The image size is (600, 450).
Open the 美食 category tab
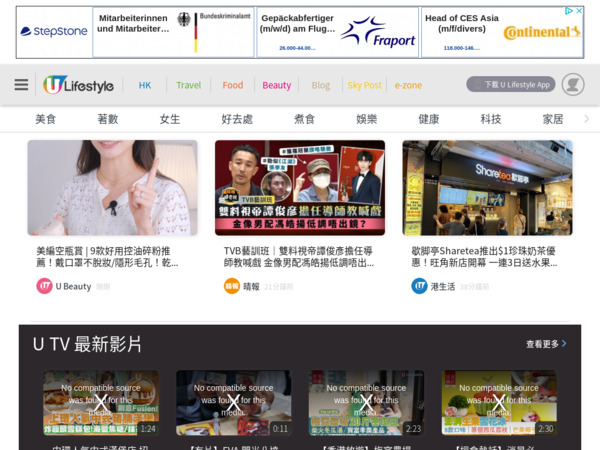(x=46, y=119)
